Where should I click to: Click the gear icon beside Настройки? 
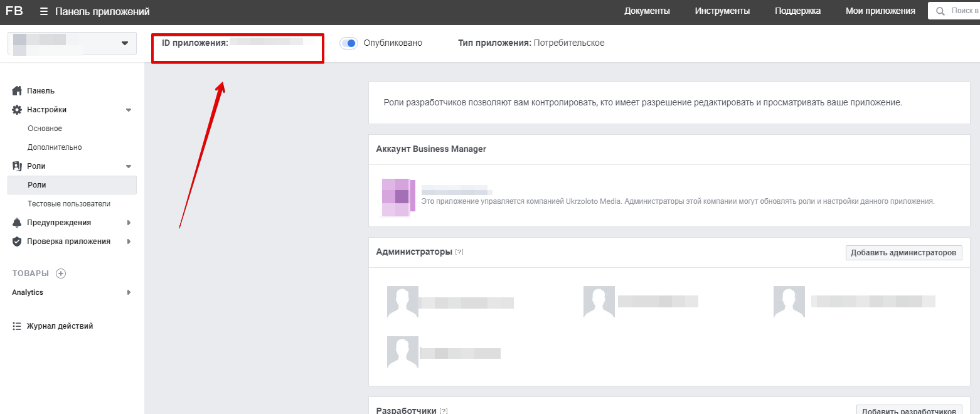click(x=18, y=110)
